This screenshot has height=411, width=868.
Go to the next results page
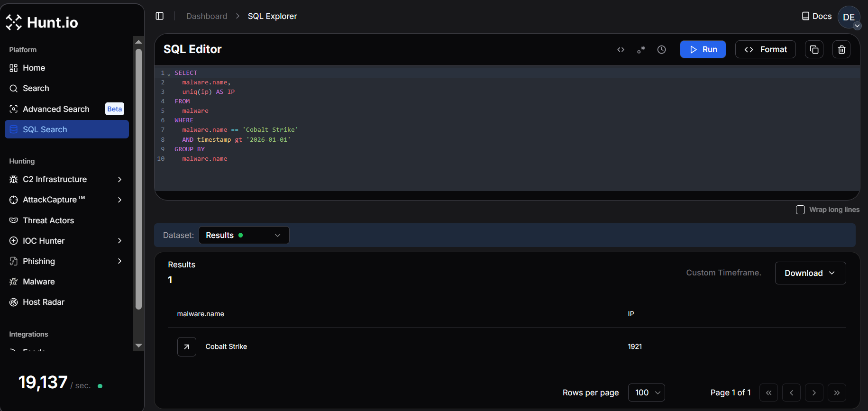tap(814, 393)
